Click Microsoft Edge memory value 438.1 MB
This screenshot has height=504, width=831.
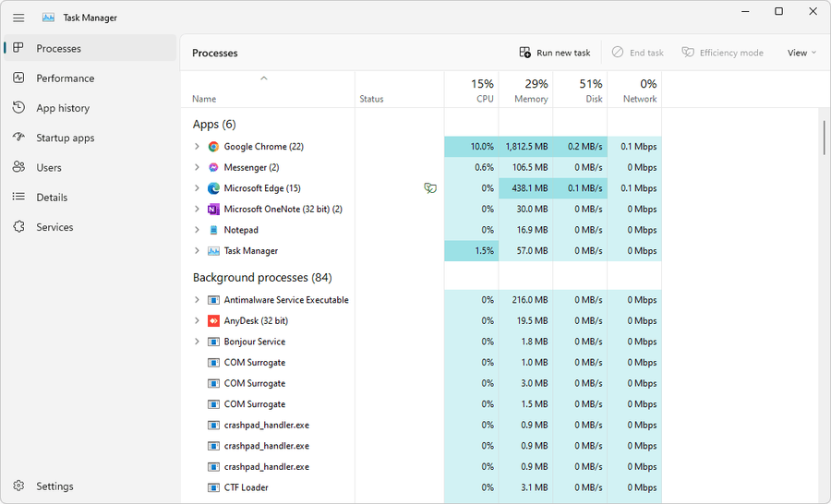[529, 188]
